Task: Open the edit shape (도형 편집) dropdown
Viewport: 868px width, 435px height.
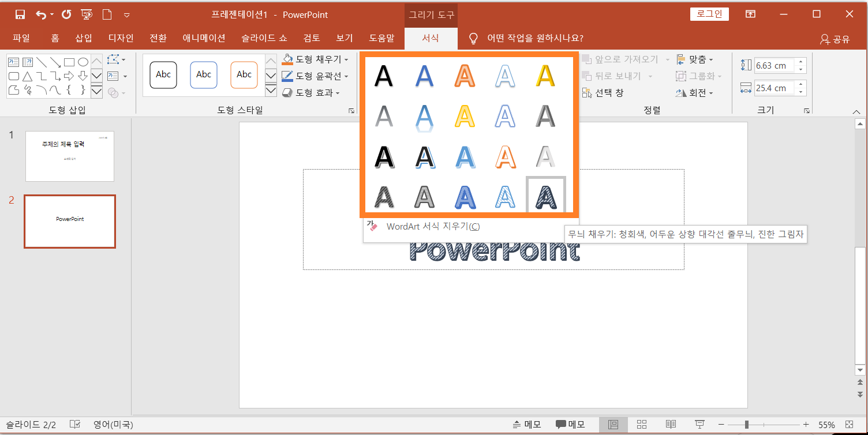Action: tap(117, 60)
